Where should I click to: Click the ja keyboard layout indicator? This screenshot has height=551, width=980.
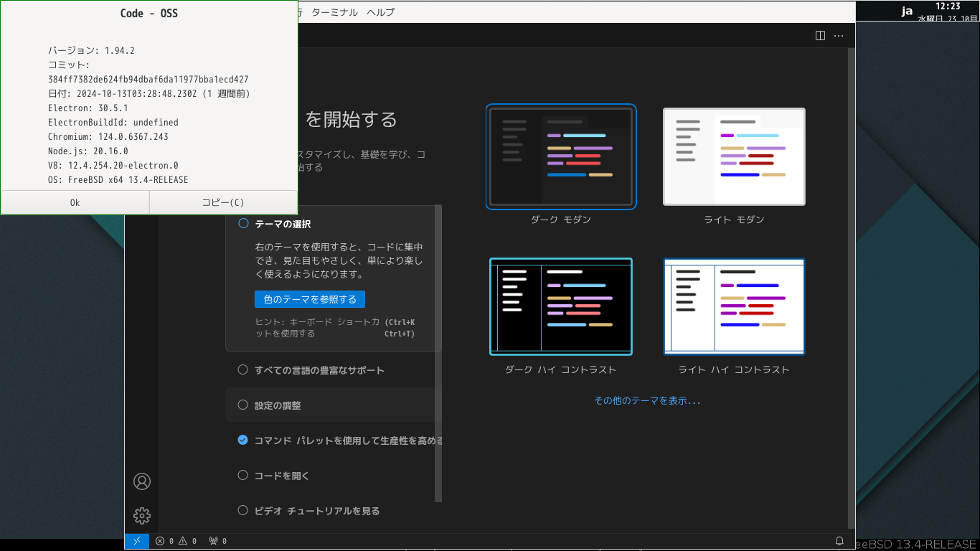click(x=907, y=11)
